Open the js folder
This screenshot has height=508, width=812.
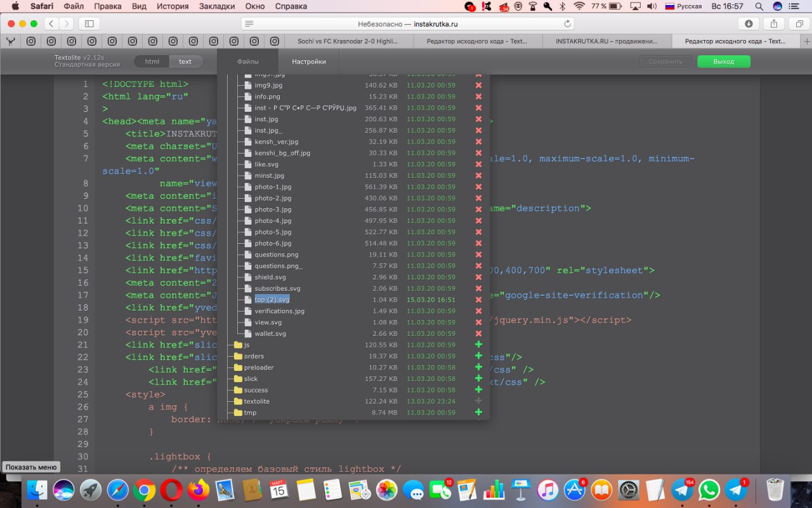point(247,345)
